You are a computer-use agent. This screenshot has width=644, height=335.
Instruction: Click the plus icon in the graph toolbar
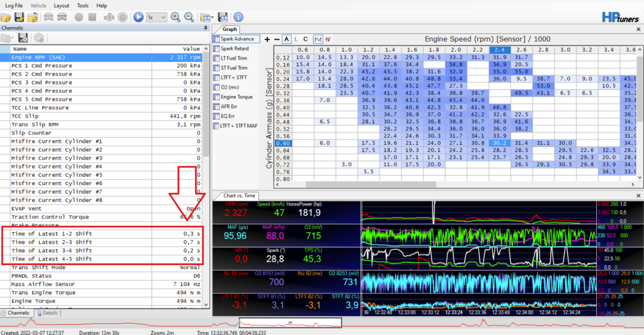pos(267,39)
